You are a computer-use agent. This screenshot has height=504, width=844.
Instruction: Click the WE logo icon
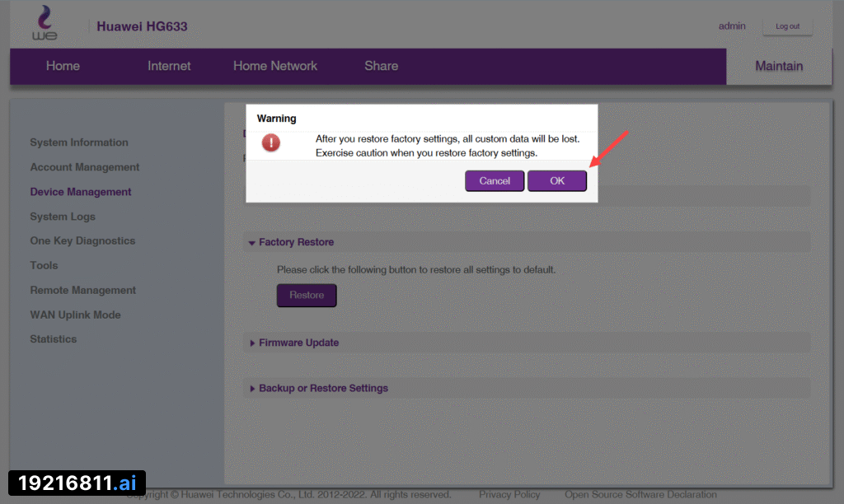tap(45, 24)
